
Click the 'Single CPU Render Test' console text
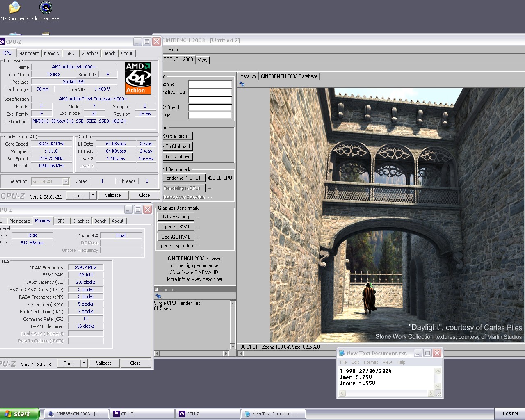[178, 303]
